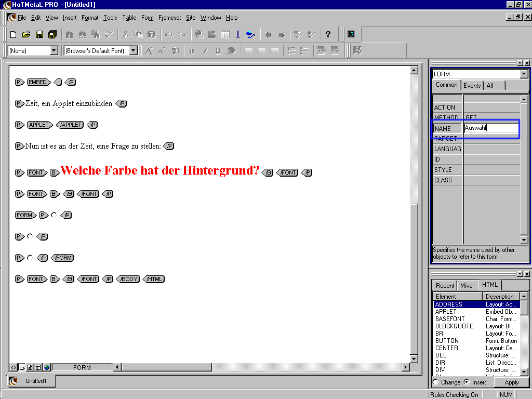
Task: Open the Frameset menu
Action: pyautogui.click(x=169, y=18)
